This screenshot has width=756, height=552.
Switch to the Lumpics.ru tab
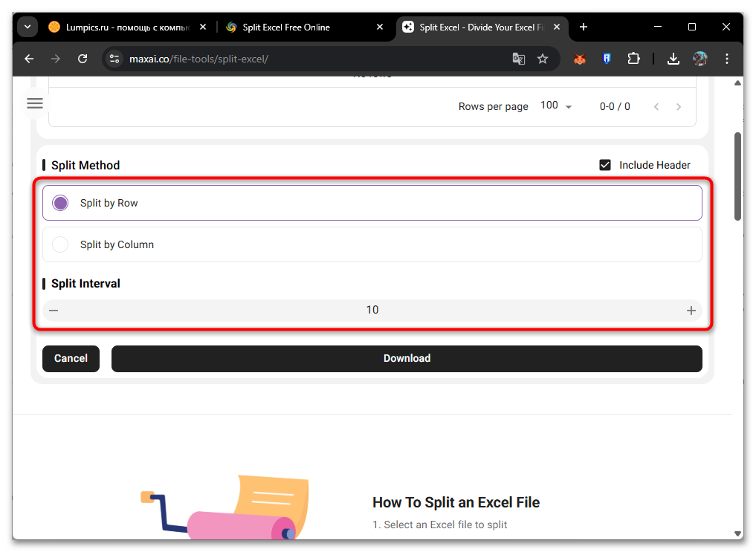(x=119, y=27)
